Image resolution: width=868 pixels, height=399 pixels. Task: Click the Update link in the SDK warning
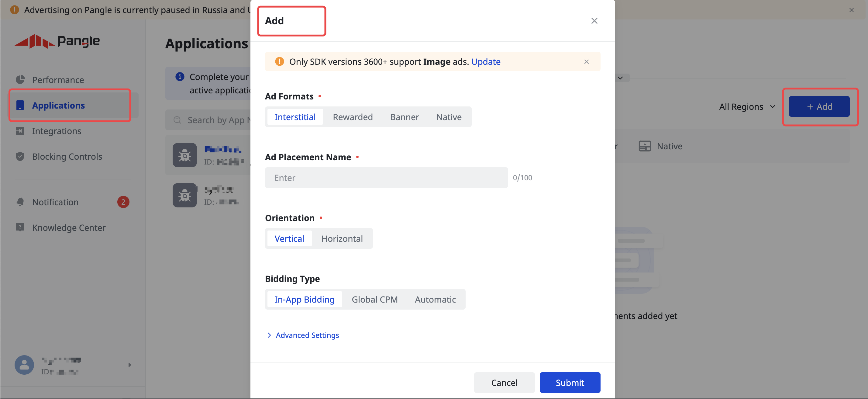(x=486, y=61)
